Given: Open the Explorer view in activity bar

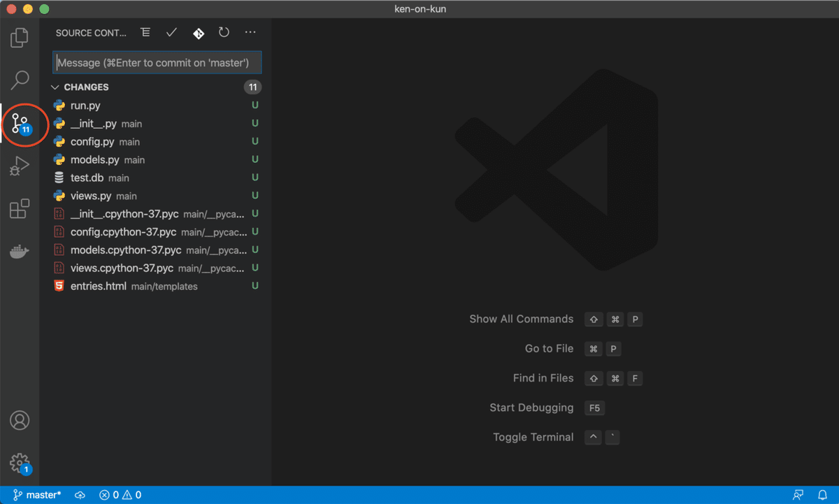Looking at the screenshot, I should [x=20, y=38].
